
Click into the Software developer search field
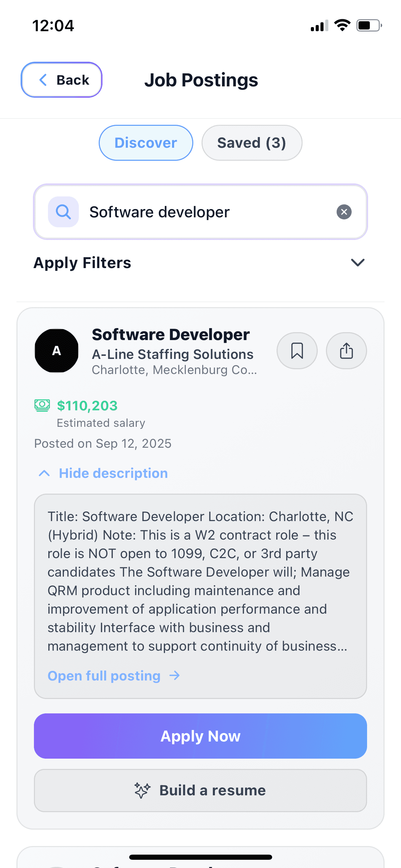[x=206, y=212]
